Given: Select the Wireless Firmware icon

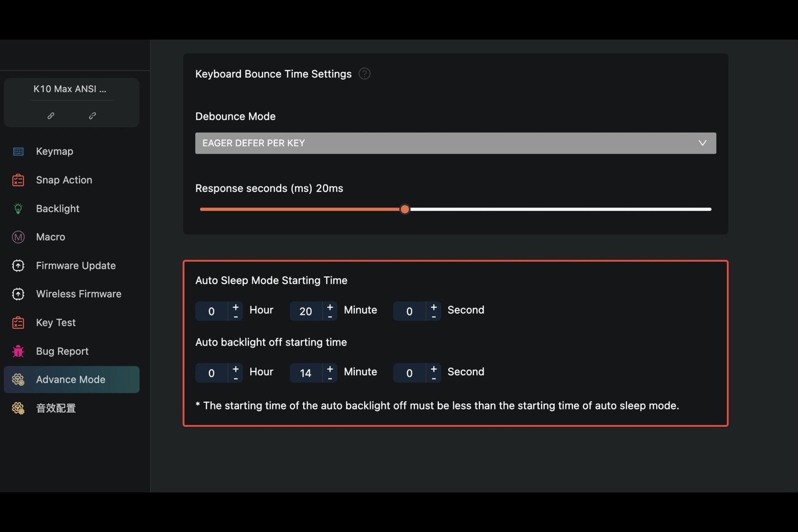Looking at the screenshot, I should [x=18, y=294].
